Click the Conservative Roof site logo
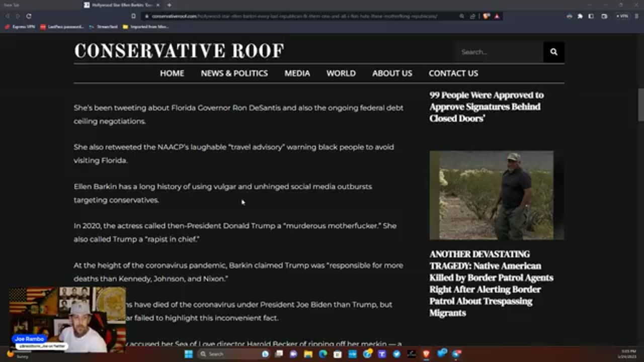Screen dimensions: 644x362 coord(179,51)
